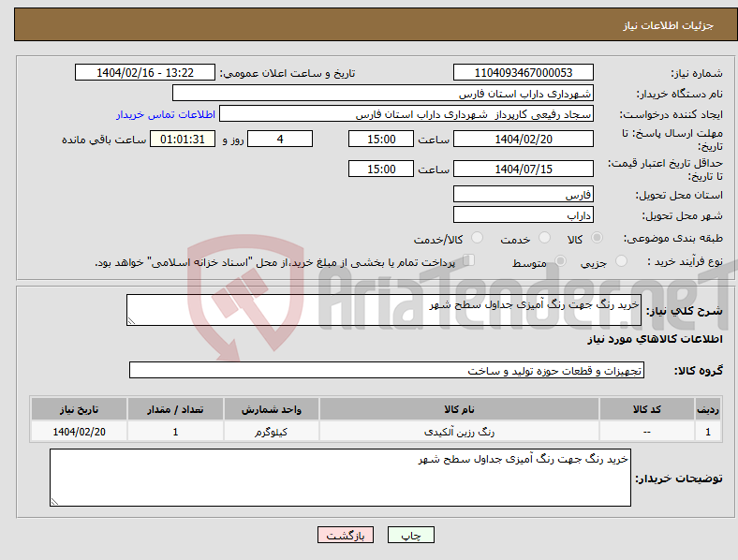The width and height of the screenshot is (738, 560).
Task: Click the requester سجاد رفیعی field
Action: [x=406, y=114]
